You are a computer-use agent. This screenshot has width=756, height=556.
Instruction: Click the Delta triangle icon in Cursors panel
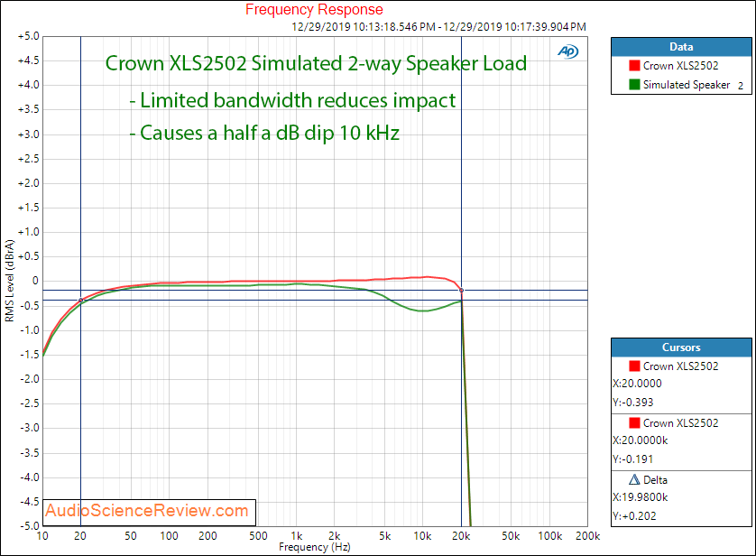point(634,480)
